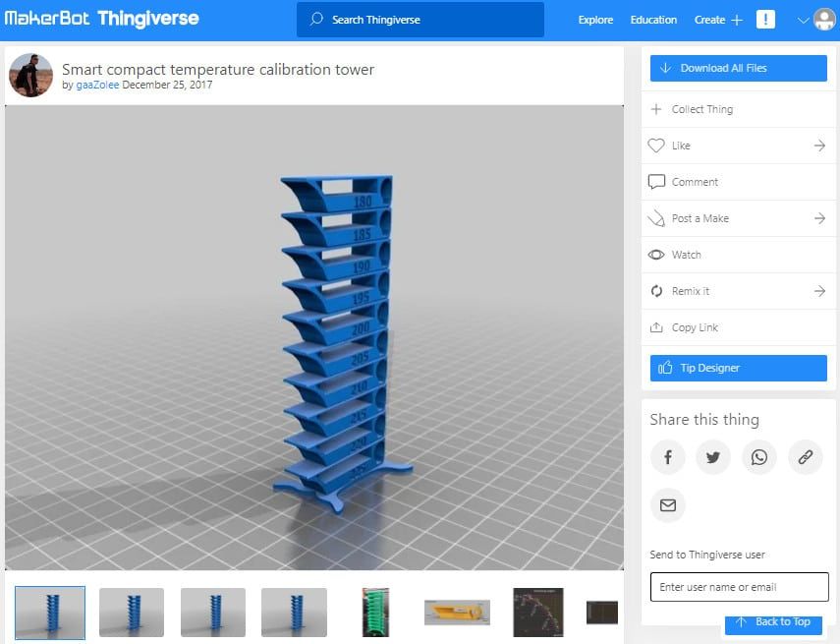Select the green tower photo thumbnail
Image resolution: width=840 pixels, height=644 pixels.
[x=374, y=611]
